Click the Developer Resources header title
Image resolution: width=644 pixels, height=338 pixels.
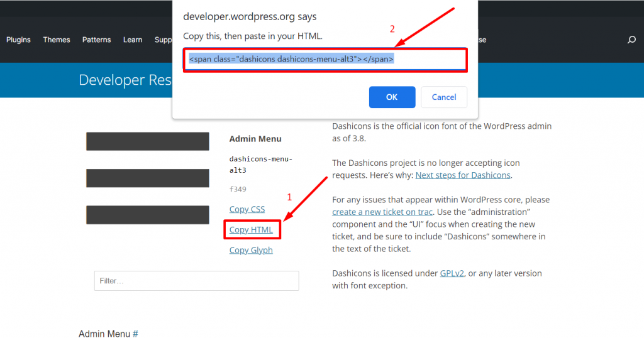click(x=125, y=80)
